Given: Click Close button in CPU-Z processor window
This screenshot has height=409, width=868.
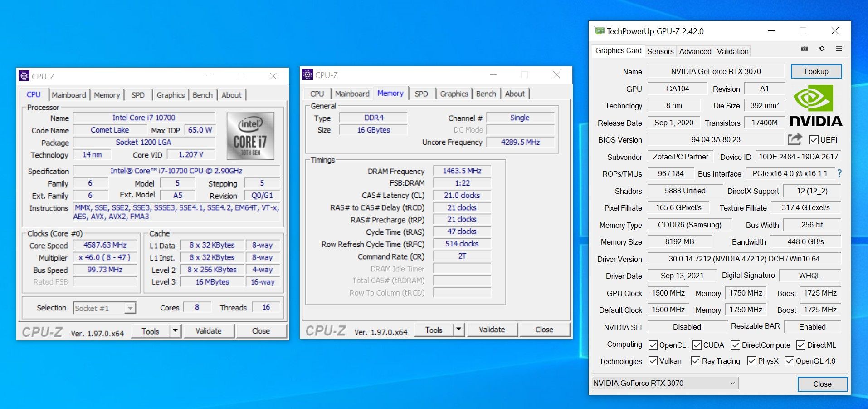Looking at the screenshot, I should click(261, 331).
